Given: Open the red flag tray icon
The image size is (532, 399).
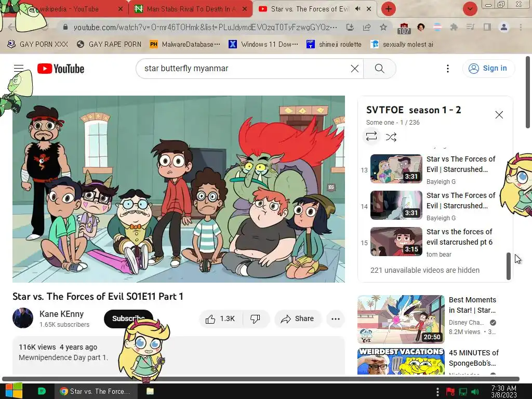Looking at the screenshot, I should [x=450, y=392].
